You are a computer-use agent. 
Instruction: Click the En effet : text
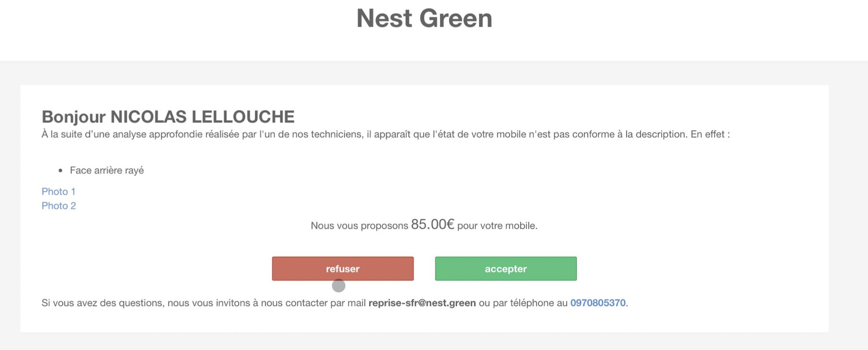710,134
